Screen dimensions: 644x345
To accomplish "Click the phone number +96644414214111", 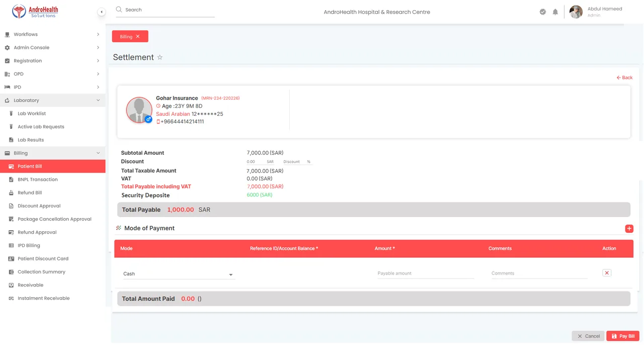I will pos(182,122).
